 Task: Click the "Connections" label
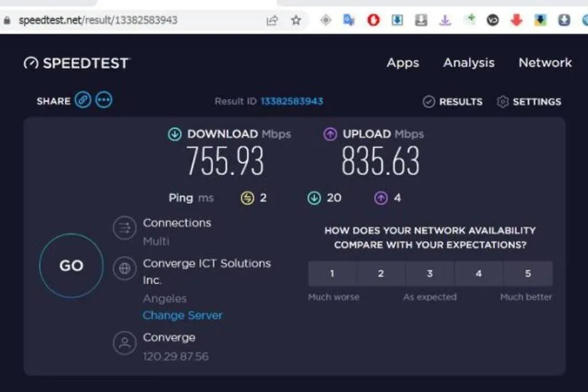click(x=177, y=223)
